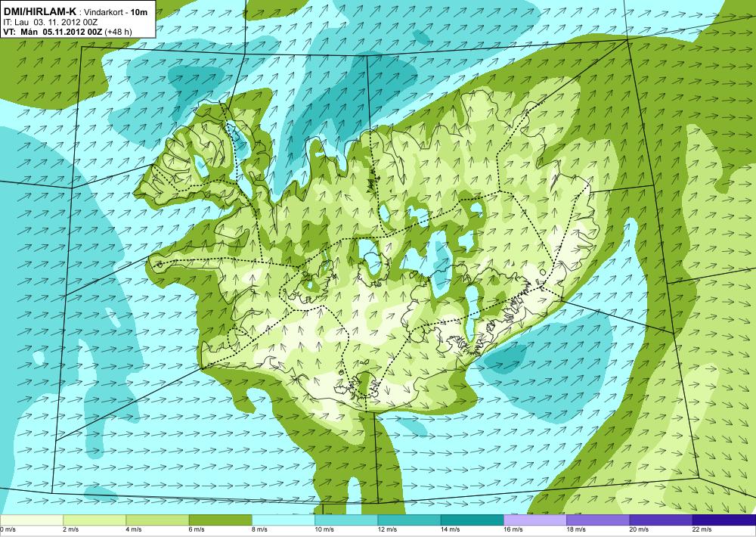The height and width of the screenshot is (537, 756).
Task: Click the DMI/HIRLAM-K title text
Action: (40, 12)
